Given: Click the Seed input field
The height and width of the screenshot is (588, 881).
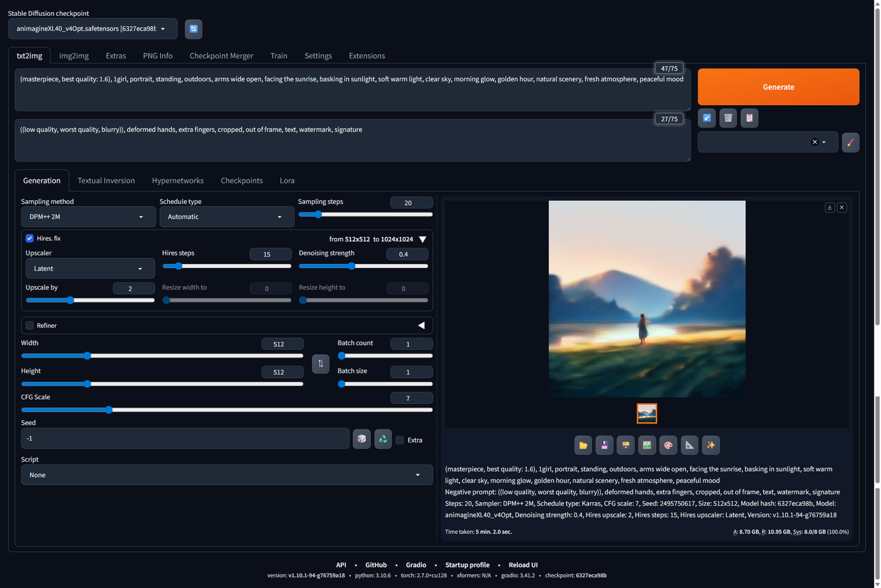Looking at the screenshot, I should [185, 438].
